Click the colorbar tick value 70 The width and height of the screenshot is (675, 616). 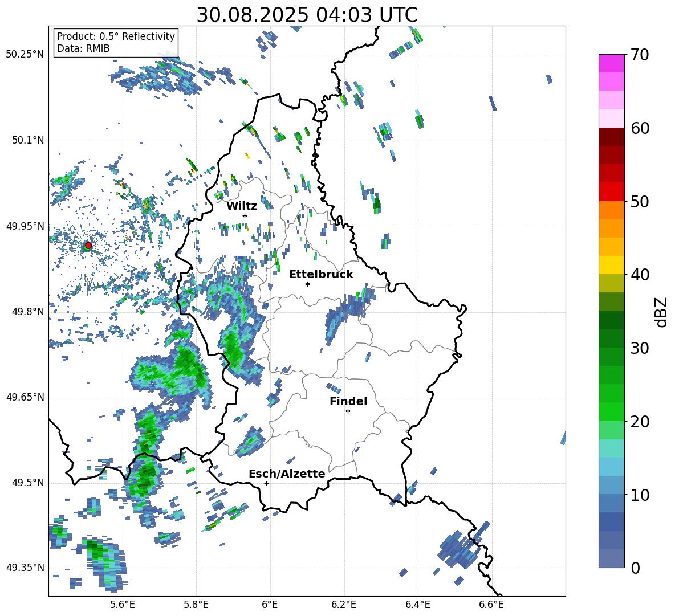pyautogui.click(x=640, y=55)
